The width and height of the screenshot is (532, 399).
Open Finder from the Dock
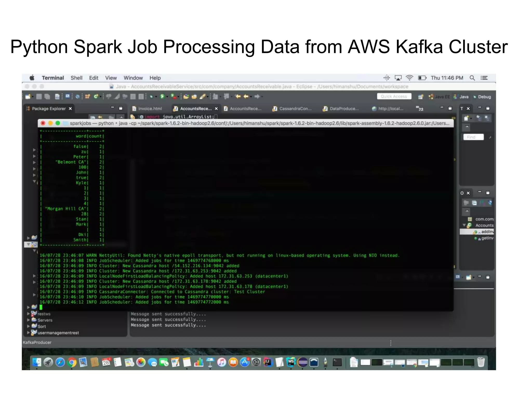tap(37, 362)
